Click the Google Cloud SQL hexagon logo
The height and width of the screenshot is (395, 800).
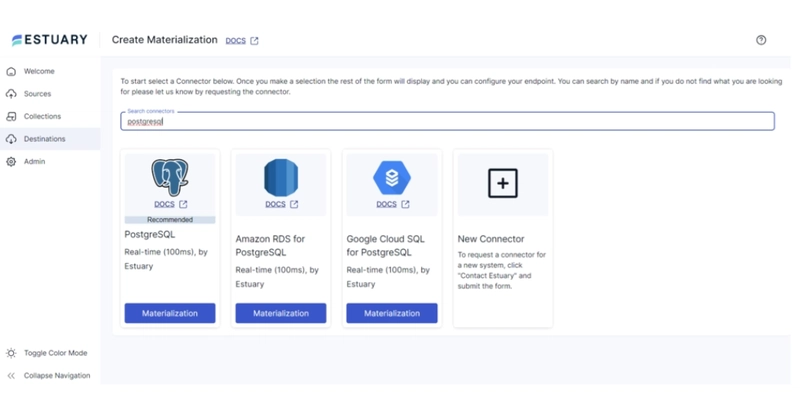392,178
